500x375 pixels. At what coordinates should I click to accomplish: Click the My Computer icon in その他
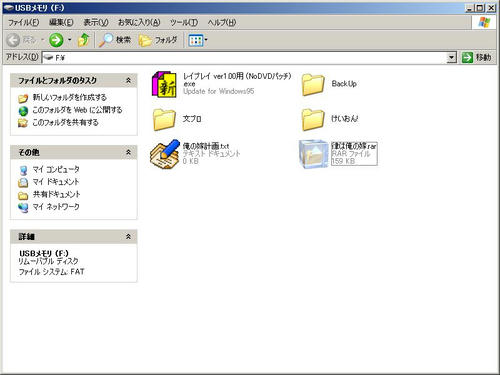point(23,170)
